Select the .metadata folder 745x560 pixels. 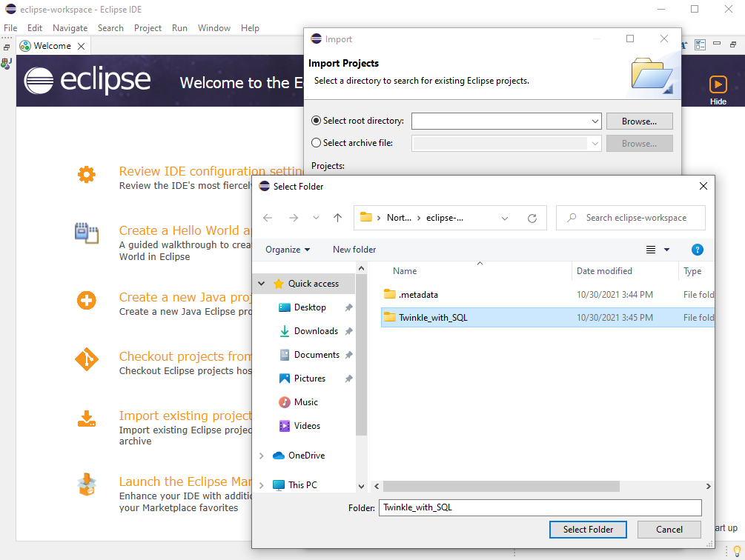click(418, 295)
